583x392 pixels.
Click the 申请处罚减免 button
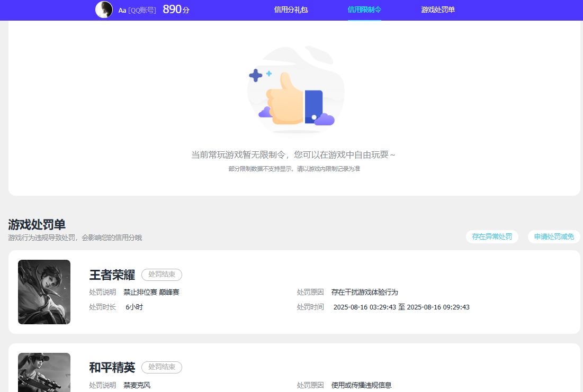coord(554,236)
